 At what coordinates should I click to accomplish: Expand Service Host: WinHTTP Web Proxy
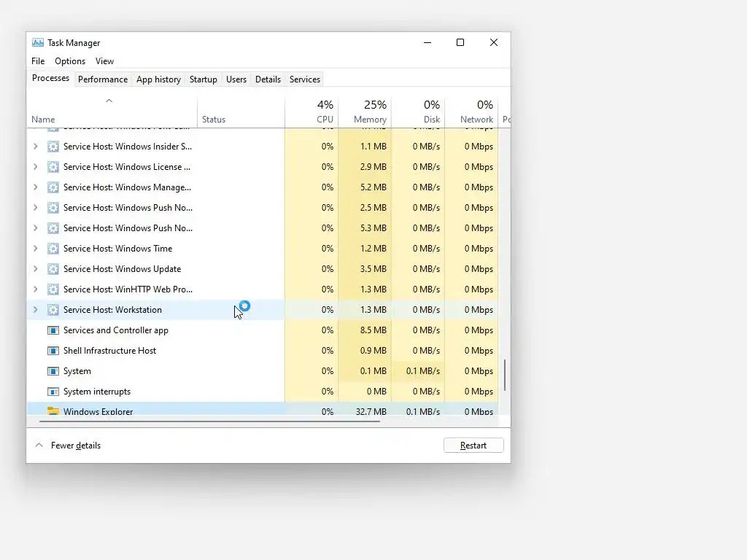click(x=35, y=289)
